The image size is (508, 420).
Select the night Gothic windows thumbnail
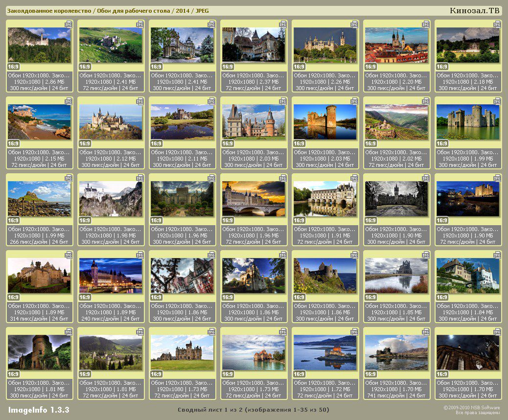pyautogui.click(x=468, y=352)
